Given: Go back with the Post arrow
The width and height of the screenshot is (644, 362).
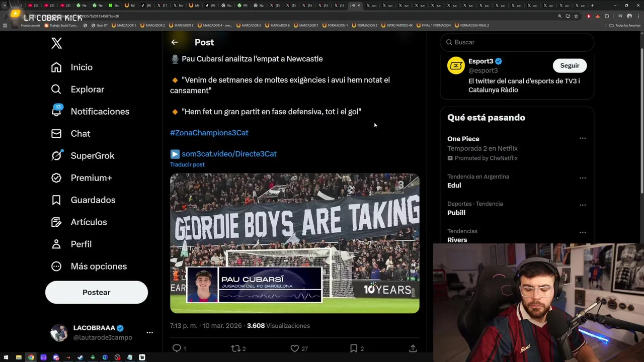Looking at the screenshot, I should click(x=175, y=42).
